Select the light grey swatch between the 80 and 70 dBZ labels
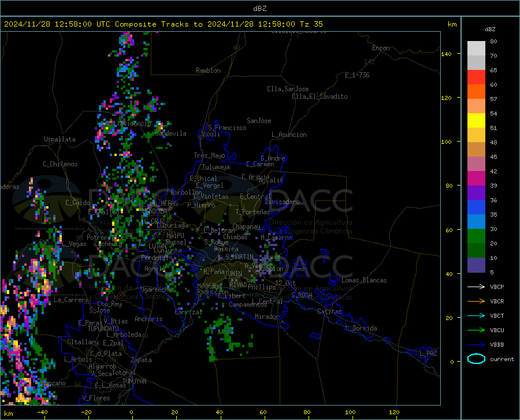The height and width of the screenshot is (420, 520). click(x=476, y=49)
